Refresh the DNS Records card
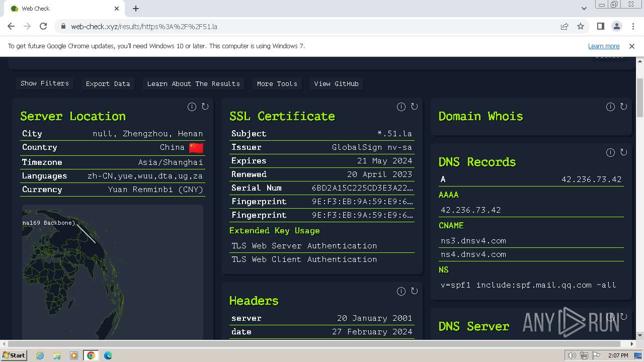The height and width of the screenshot is (362, 644). pos(623,152)
